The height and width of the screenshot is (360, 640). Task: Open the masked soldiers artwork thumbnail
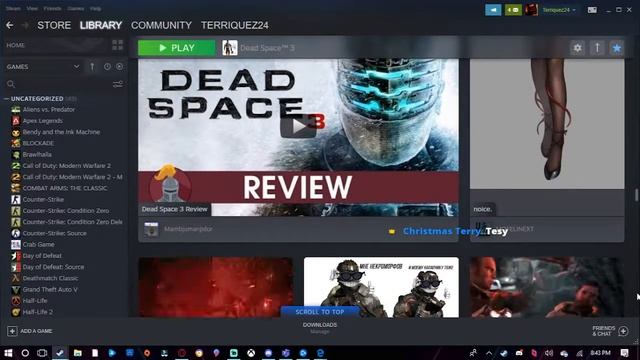tap(381, 287)
